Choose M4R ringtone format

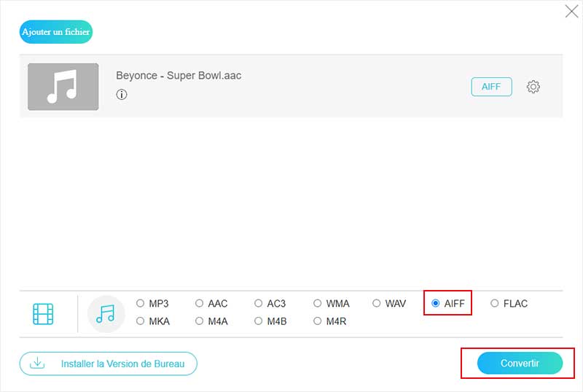(x=318, y=321)
